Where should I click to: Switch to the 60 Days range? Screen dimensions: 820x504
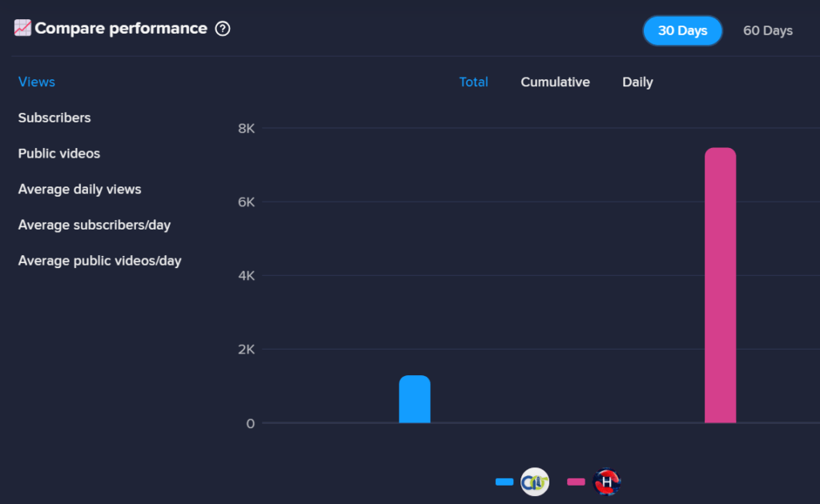768,31
